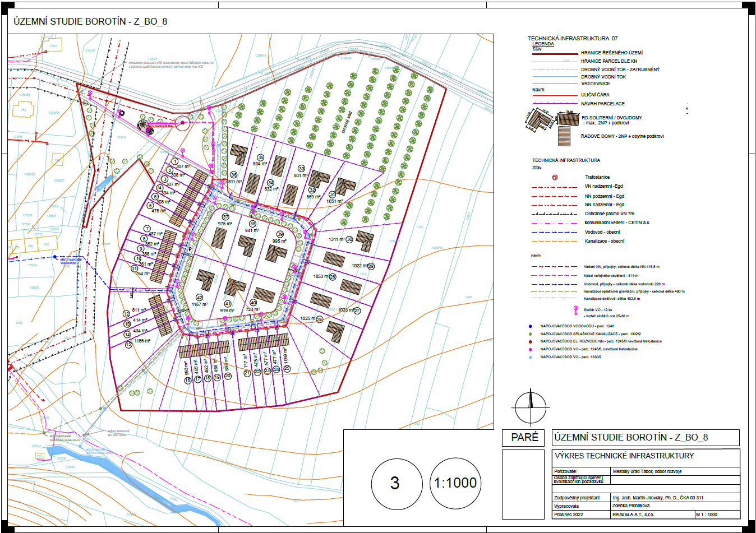Click magenta dot for VO parc. 1245/6
This screenshot has height=533, width=756.
click(x=530, y=349)
